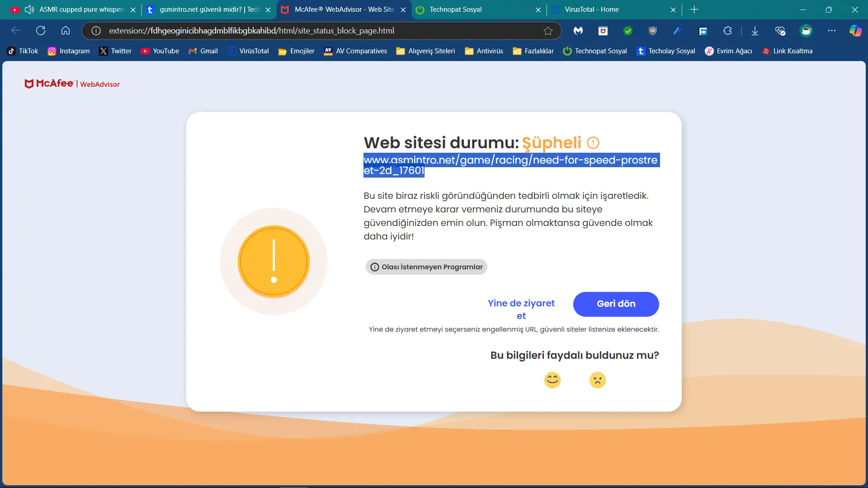Rate info unhelpful with sad face
Screen dimensions: 868x488
click(x=597, y=380)
